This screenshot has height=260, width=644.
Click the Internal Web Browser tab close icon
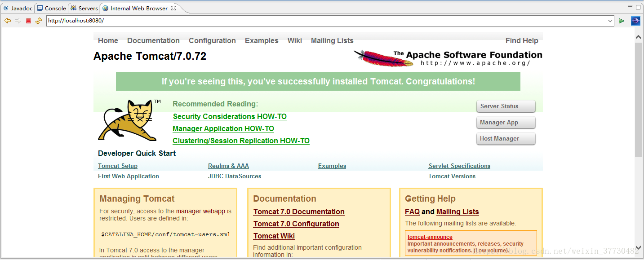point(173,8)
